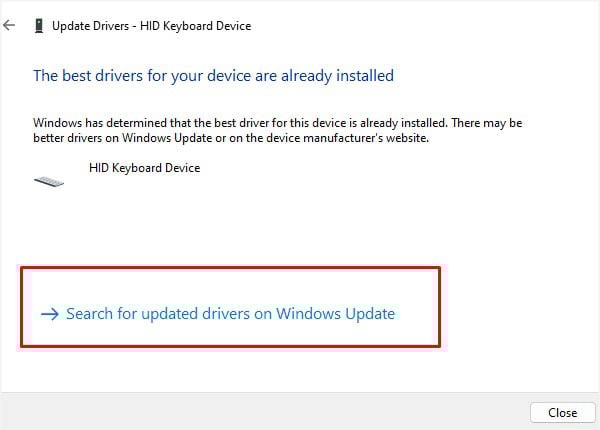This screenshot has width=600, height=430.
Task: Click the word 'Search' in the bottom link
Action: pos(90,314)
